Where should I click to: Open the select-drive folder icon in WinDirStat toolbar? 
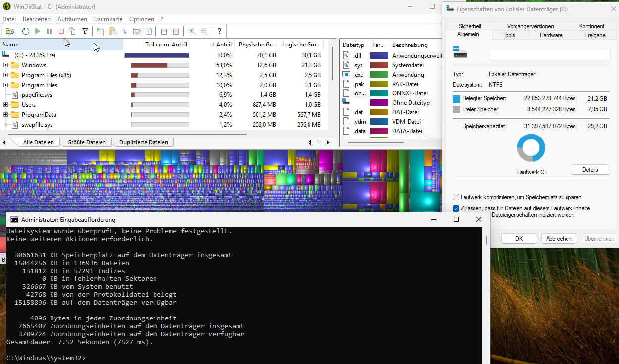coord(10,31)
